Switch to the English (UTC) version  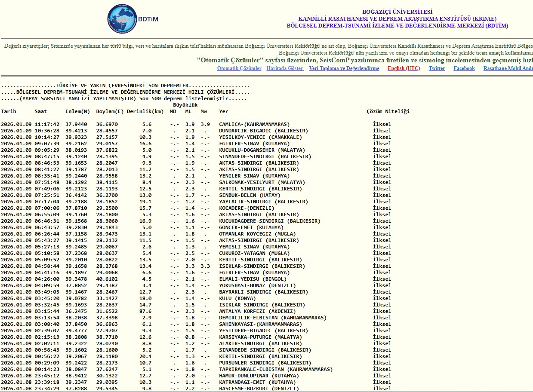coord(404,68)
